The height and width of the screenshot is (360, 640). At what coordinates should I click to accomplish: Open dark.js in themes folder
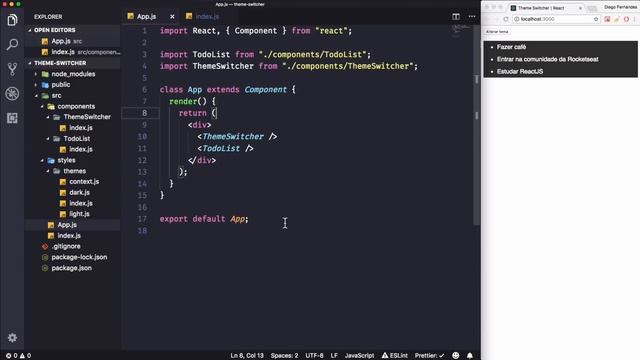(x=79, y=193)
